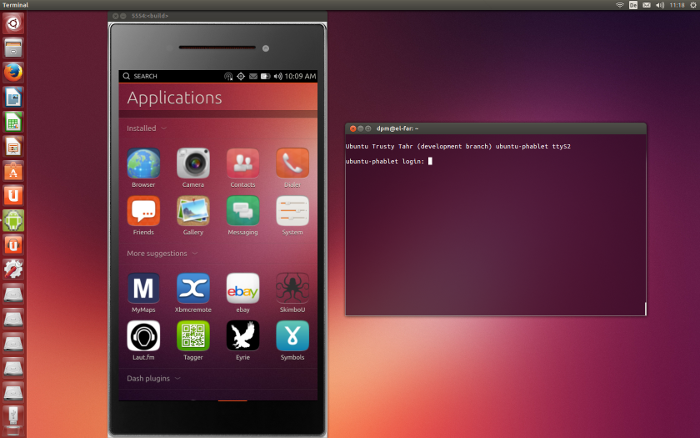
Task: Open LibreOffice Writer from launcher
Action: point(13,97)
